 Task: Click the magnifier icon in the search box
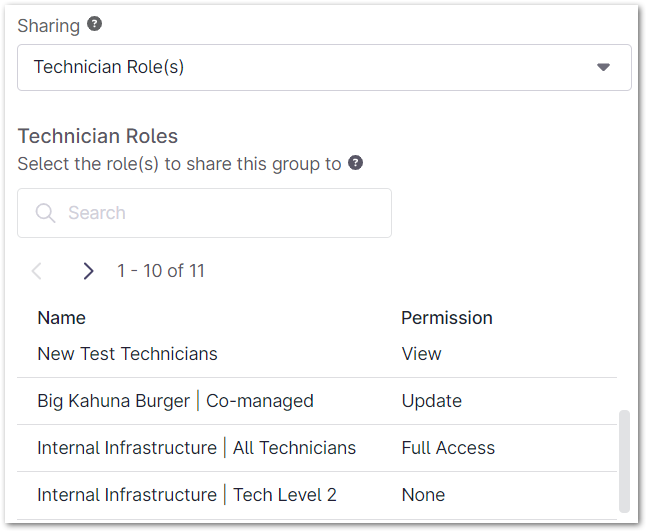pos(45,213)
